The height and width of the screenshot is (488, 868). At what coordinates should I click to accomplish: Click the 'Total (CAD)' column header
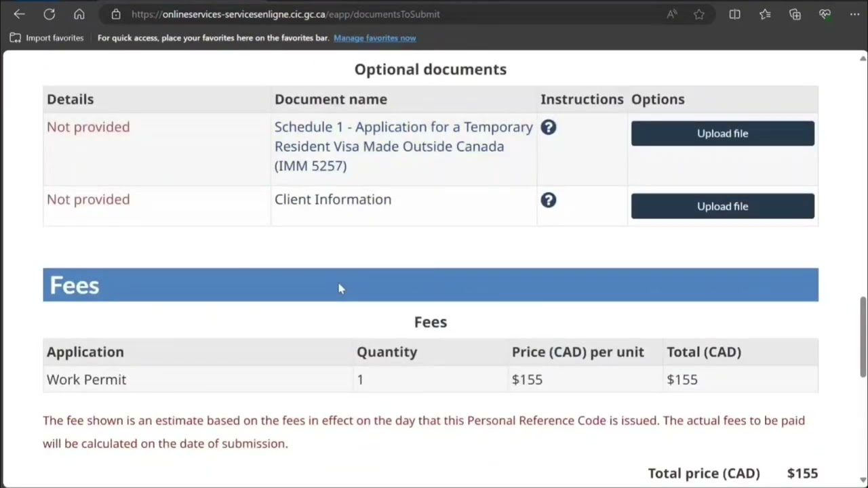click(704, 352)
